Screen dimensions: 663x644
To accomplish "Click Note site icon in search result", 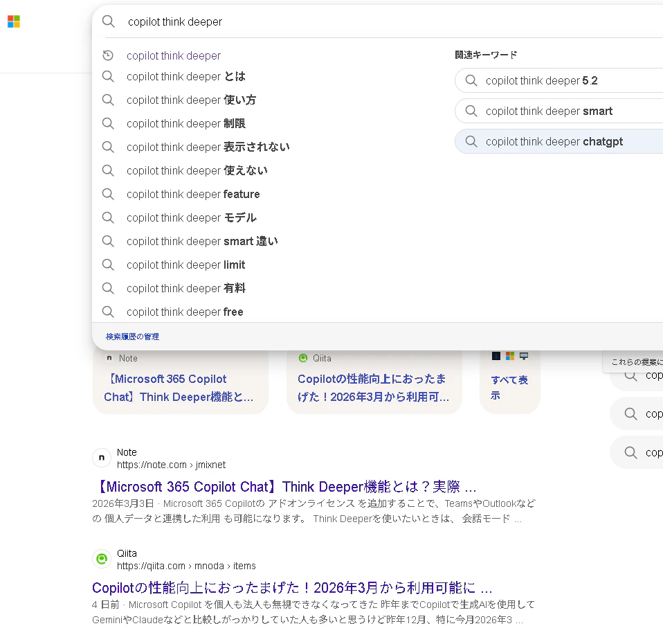I will pos(102,458).
